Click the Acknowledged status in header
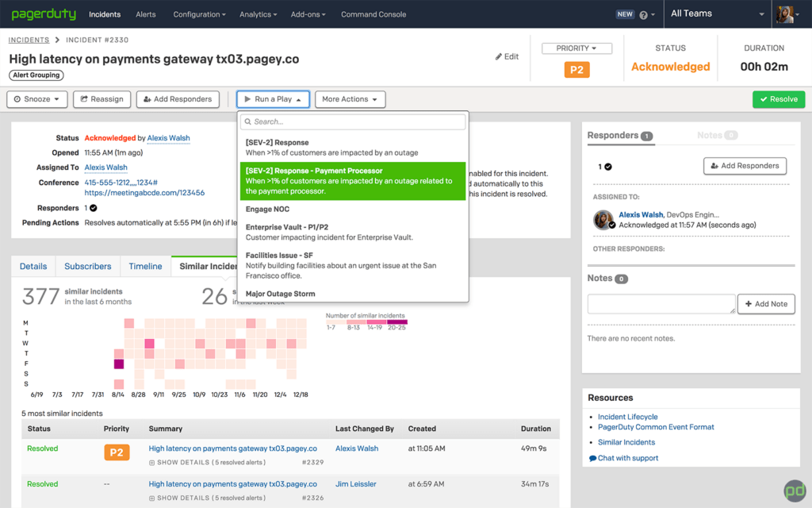The width and height of the screenshot is (812, 508). (670, 67)
